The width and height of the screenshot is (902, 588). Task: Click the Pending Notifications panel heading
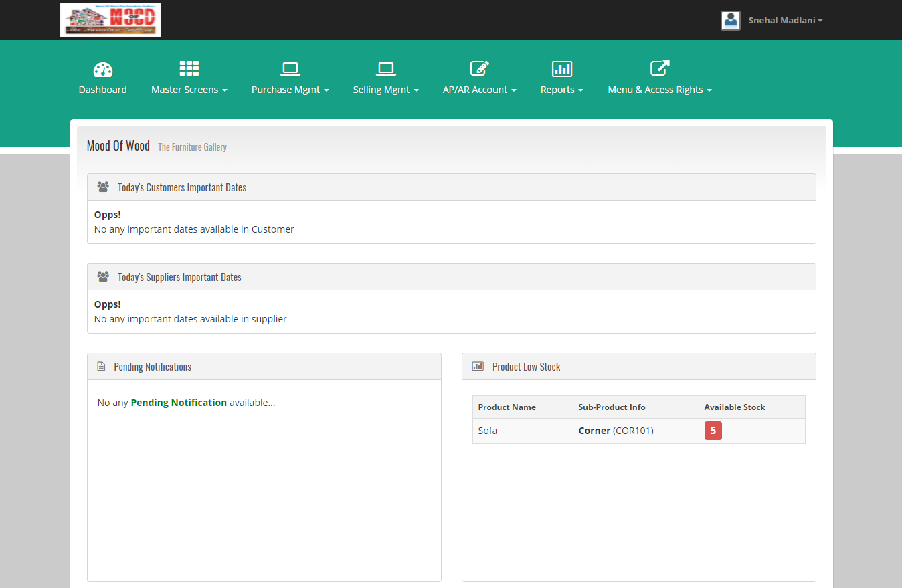153,367
